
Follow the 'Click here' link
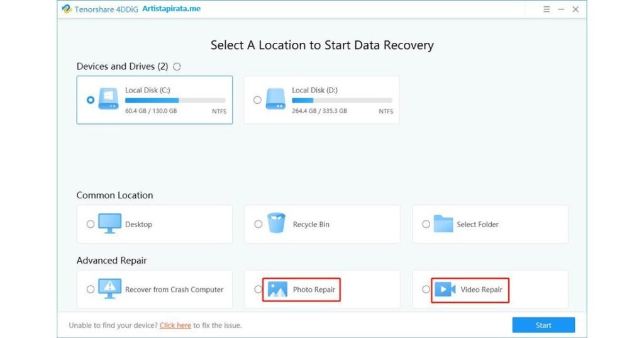point(175,325)
